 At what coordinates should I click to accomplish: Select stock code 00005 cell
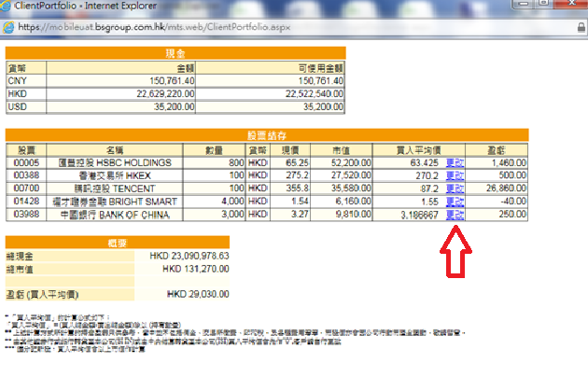pos(26,162)
